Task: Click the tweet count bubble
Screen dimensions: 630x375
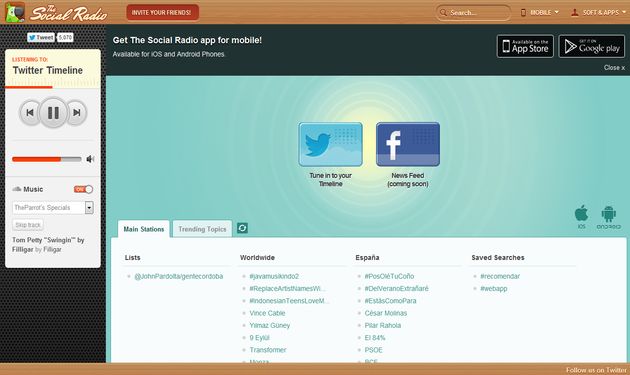Action: (x=65, y=37)
